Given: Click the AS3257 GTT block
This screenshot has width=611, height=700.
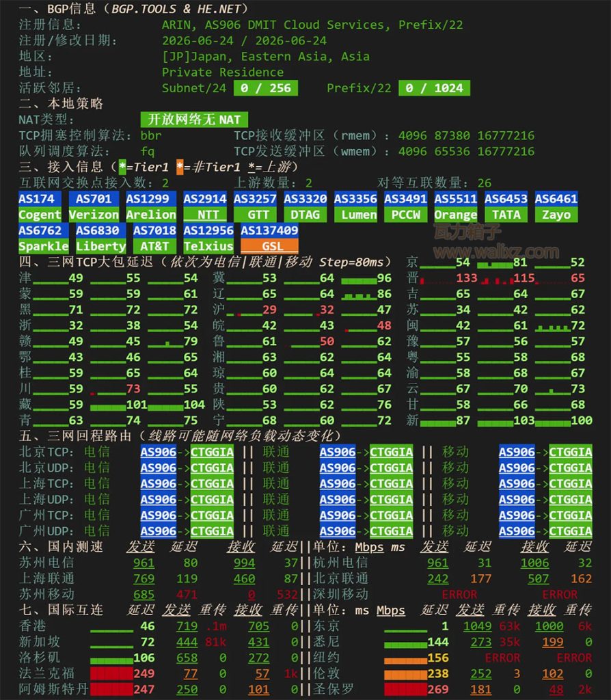Looking at the screenshot, I should [x=255, y=206].
